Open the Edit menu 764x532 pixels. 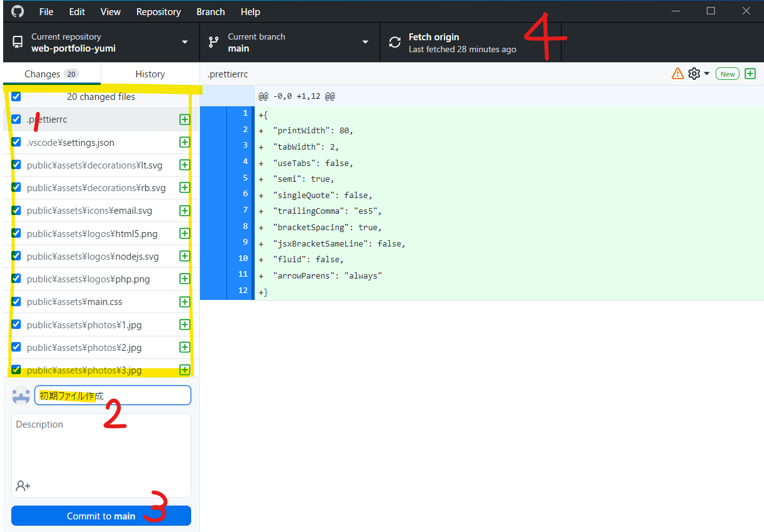77,11
